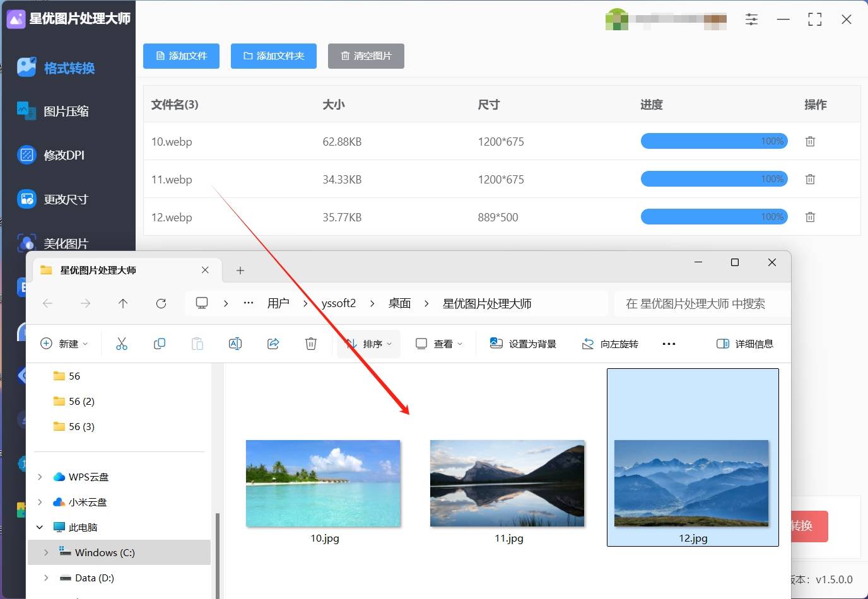This screenshot has width=868, height=599.
Task: Collapse the 此电脑 tree node
Action: tap(40, 527)
